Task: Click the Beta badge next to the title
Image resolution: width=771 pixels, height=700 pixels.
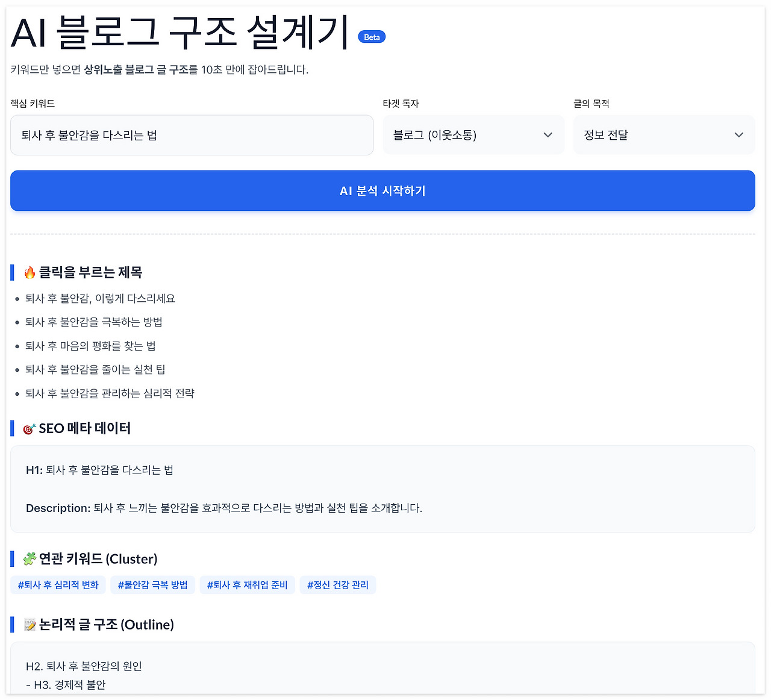Action: pyautogui.click(x=372, y=37)
